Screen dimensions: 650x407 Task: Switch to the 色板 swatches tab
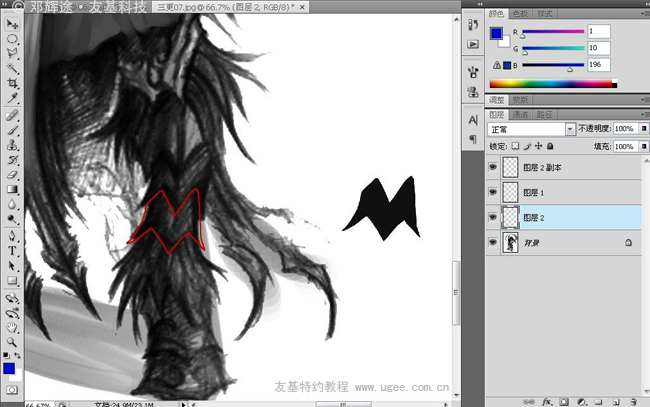[x=520, y=15]
